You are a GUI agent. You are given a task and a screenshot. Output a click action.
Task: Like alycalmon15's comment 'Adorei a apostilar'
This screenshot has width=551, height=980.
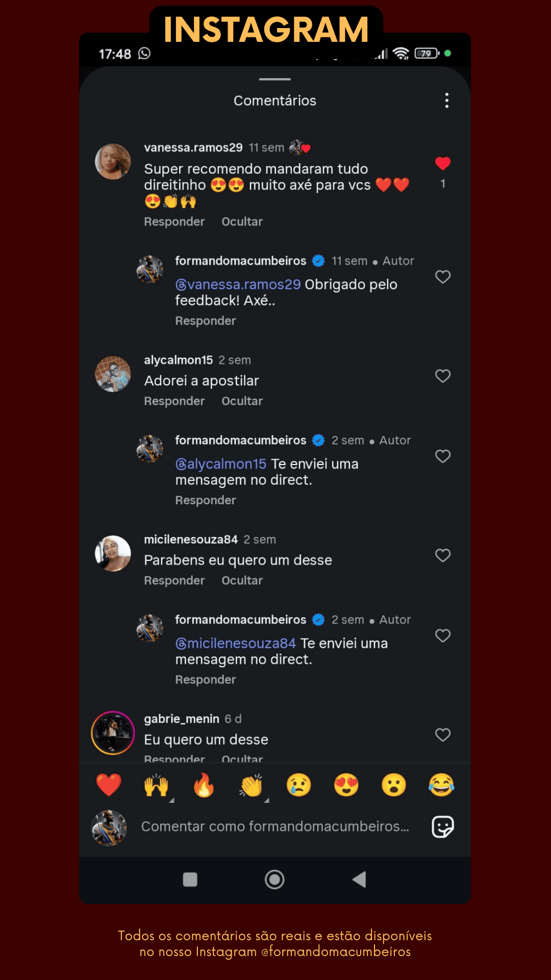click(x=442, y=376)
